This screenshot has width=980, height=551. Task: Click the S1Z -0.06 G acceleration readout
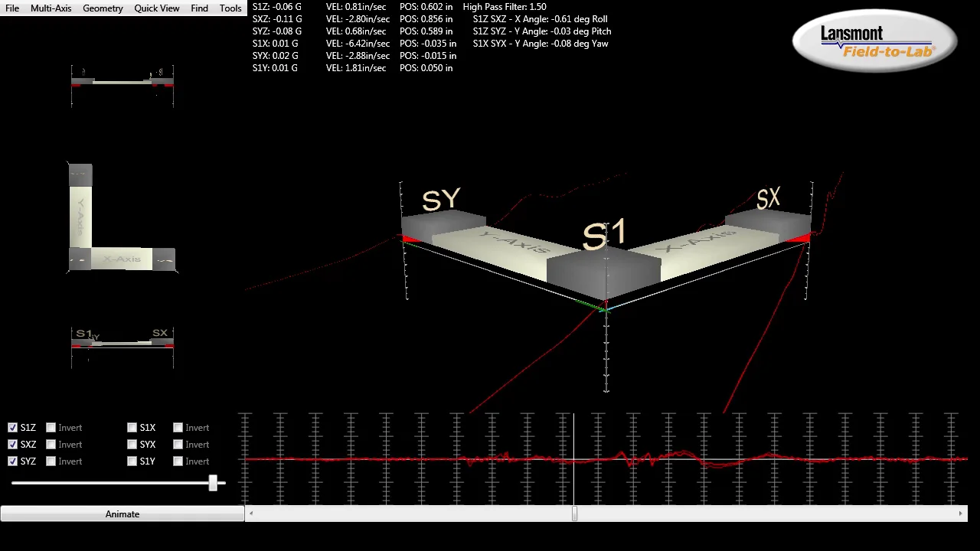click(277, 7)
